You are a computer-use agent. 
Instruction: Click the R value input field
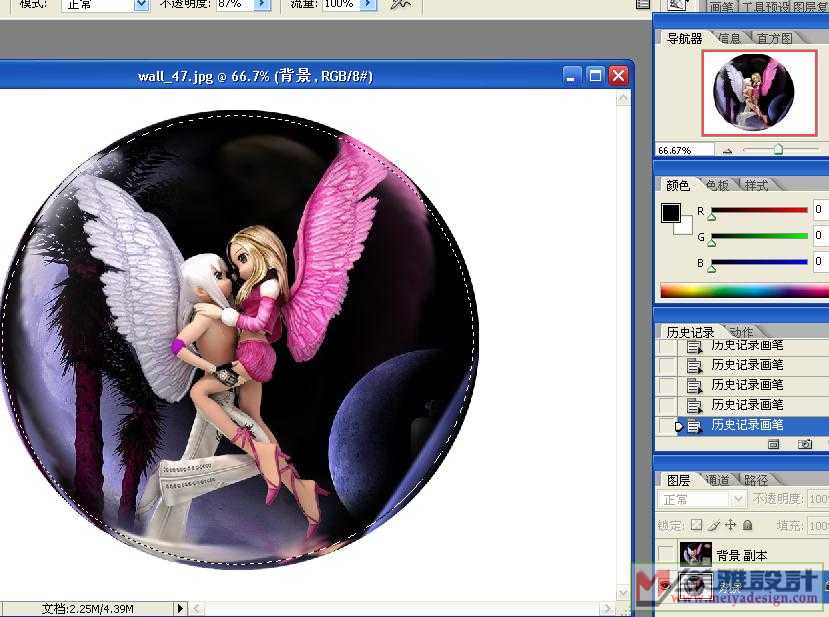click(x=821, y=209)
